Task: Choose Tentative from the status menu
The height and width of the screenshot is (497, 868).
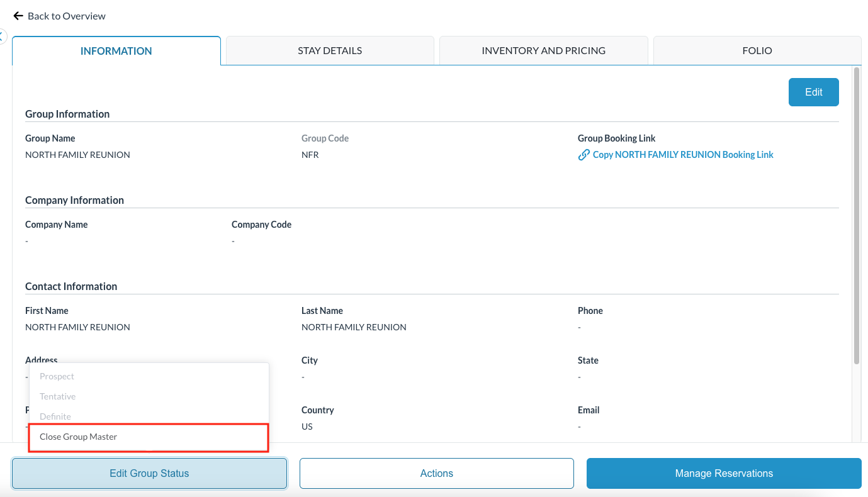Action: tap(58, 396)
